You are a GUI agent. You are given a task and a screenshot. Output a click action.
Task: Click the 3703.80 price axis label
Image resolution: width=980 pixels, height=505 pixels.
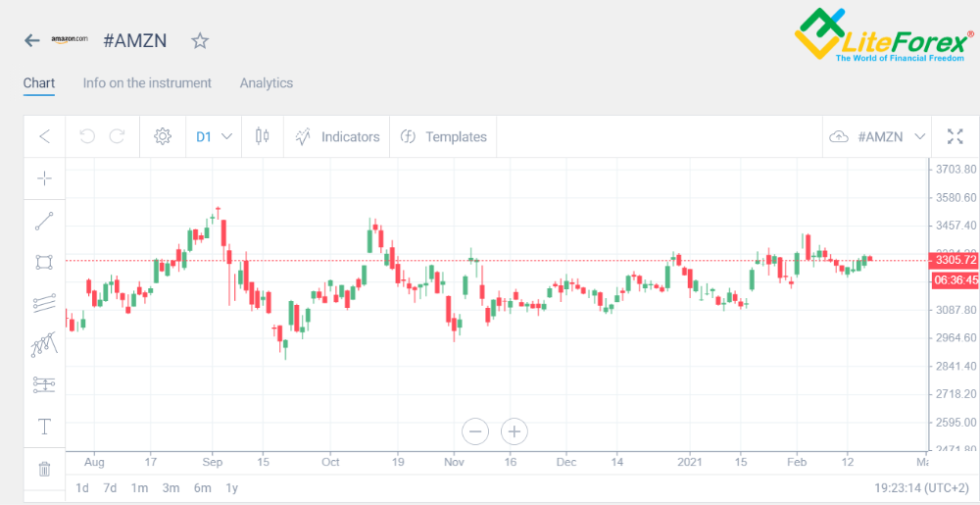pos(956,169)
